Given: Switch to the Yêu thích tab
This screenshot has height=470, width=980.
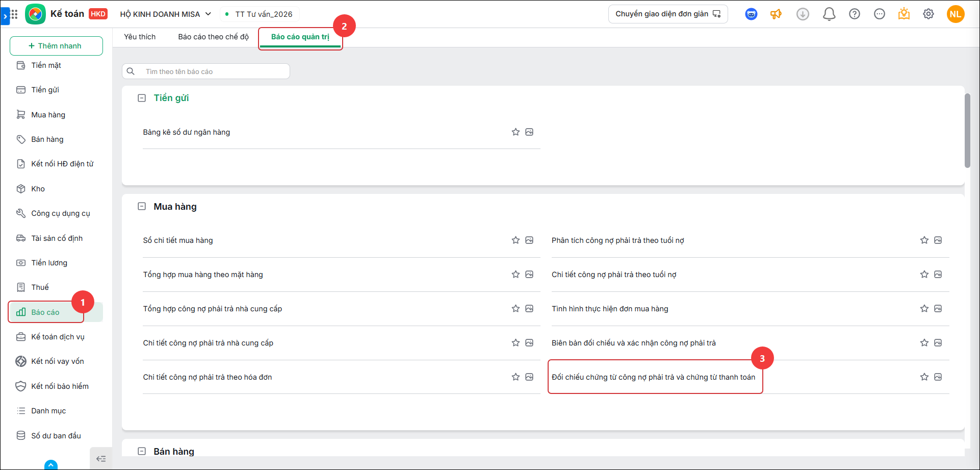Looking at the screenshot, I should (x=140, y=37).
